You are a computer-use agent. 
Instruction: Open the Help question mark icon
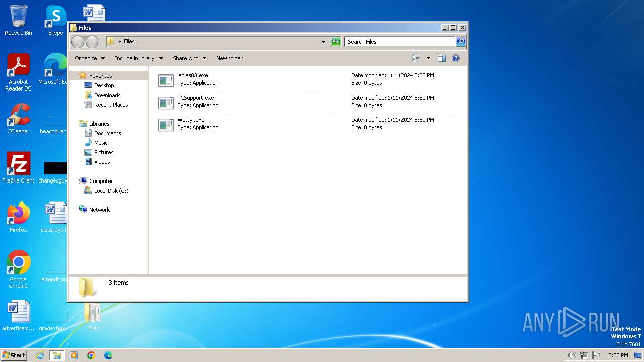456,58
